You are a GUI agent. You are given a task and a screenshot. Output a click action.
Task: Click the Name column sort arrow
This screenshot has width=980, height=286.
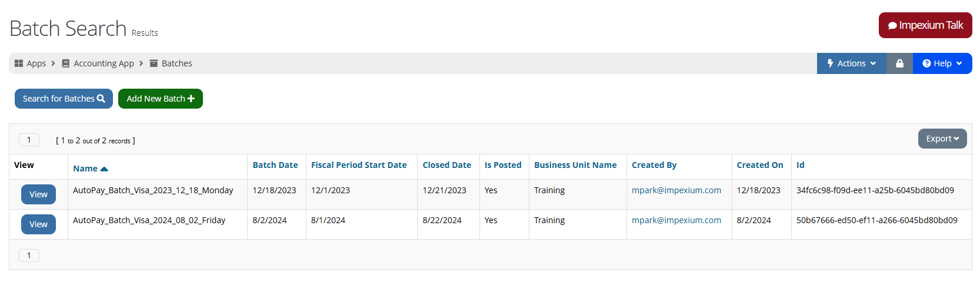[104, 169]
